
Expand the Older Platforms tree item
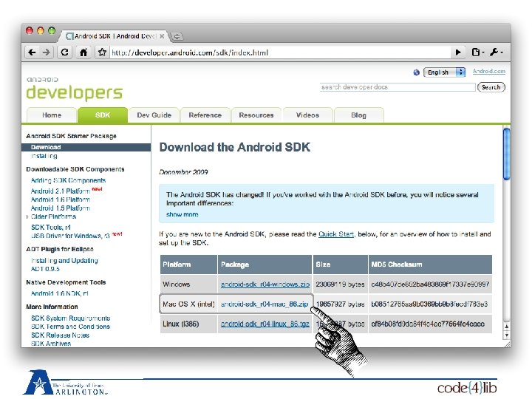pyautogui.click(x=27, y=216)
